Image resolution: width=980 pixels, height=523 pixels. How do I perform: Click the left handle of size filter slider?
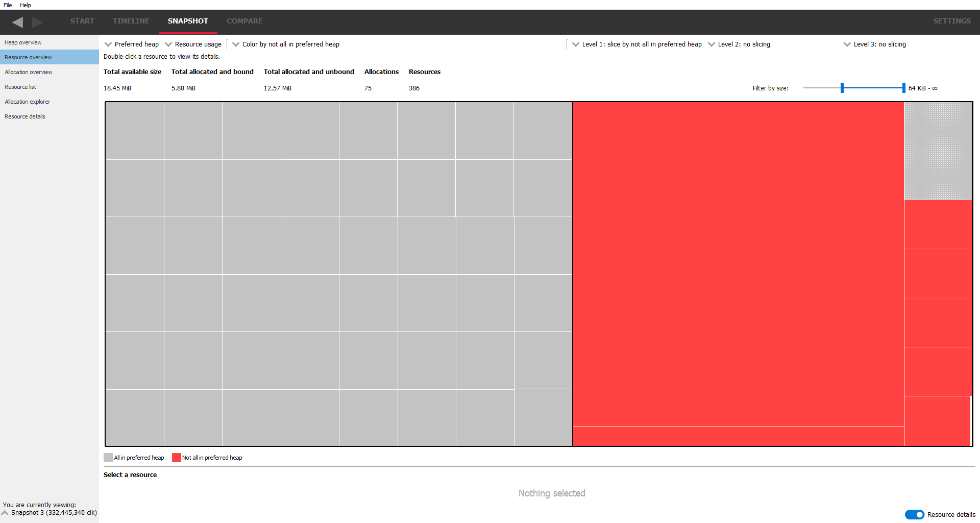(842, 88)
